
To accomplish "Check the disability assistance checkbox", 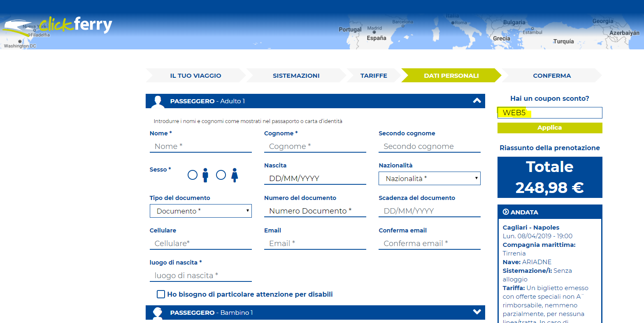I will pos(161,294).
